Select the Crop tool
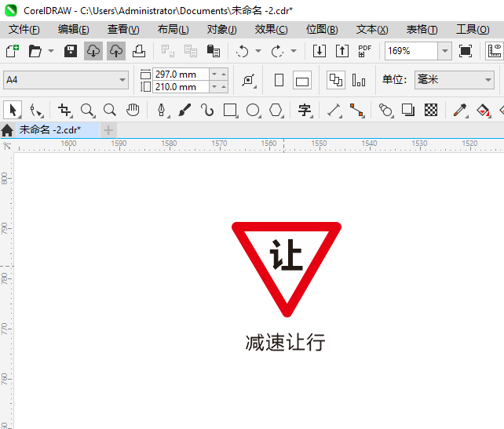 [64, 110]
